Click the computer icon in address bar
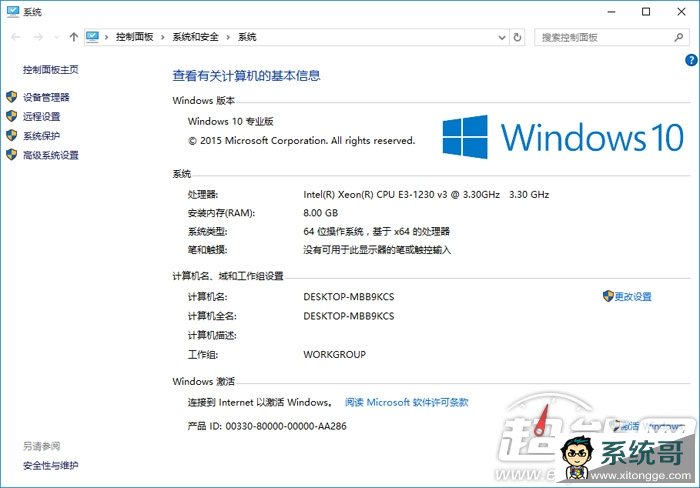 92,37
